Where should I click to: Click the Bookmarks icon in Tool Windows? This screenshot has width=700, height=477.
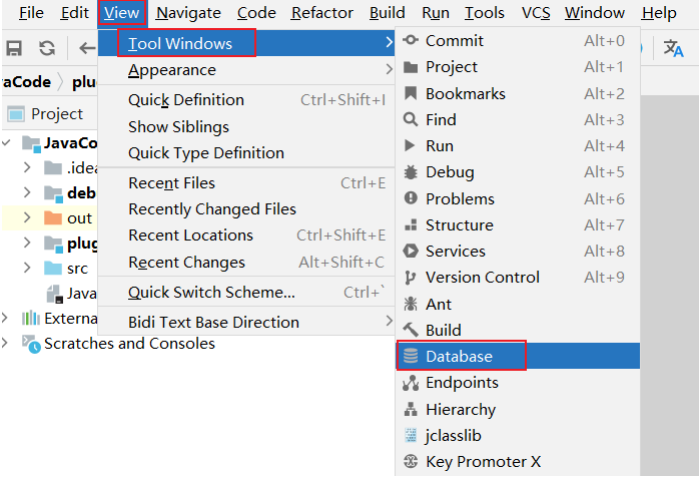tap(410, 93)
